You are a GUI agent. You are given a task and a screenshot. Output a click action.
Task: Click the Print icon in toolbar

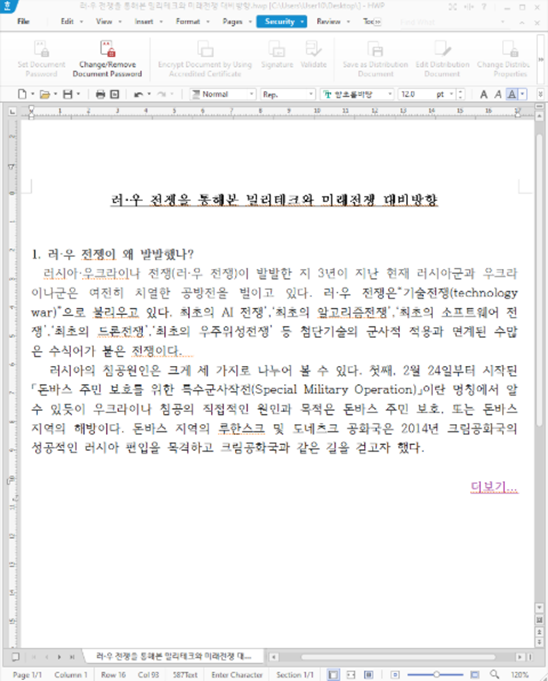point(100,94)
